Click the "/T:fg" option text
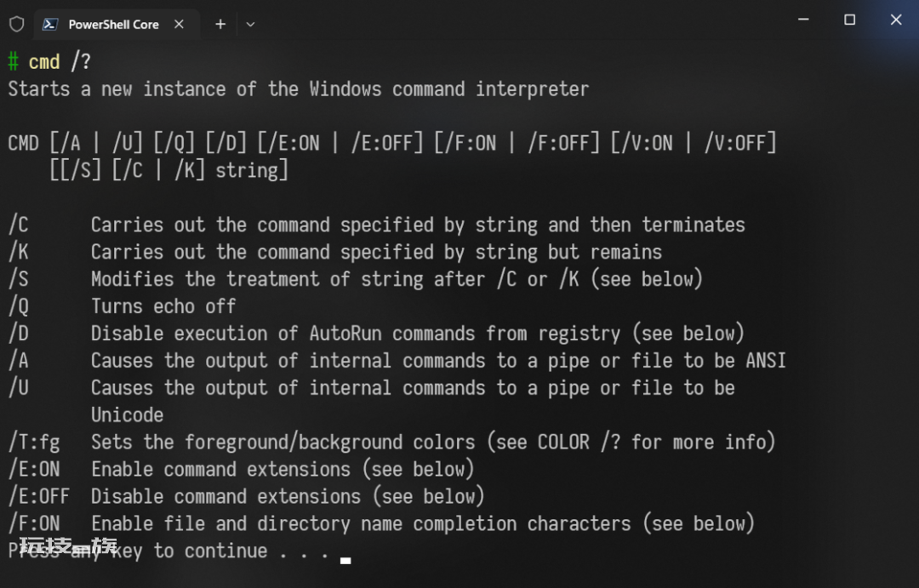Viewport: 919px width, 588px height. (x=34, y=442)
